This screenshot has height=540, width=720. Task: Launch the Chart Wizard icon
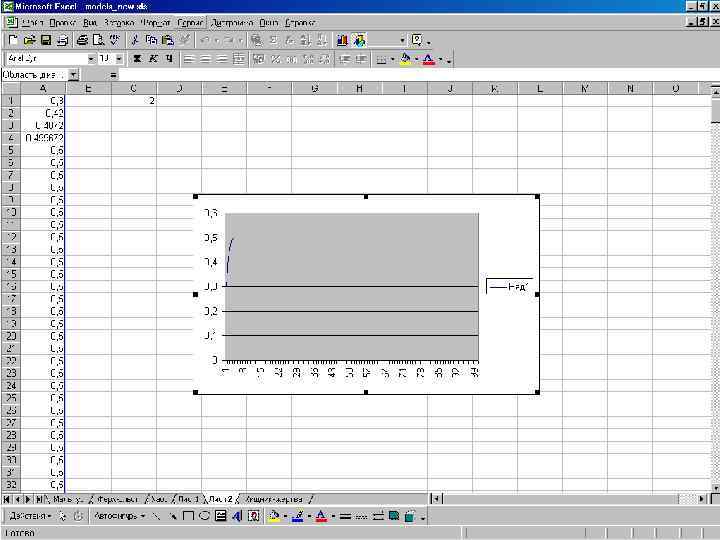(x=342, y=40)
